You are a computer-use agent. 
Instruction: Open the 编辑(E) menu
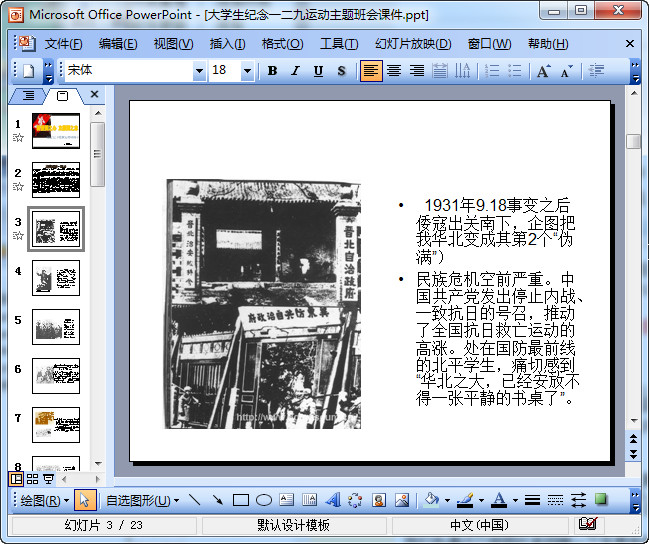point(118,43)
